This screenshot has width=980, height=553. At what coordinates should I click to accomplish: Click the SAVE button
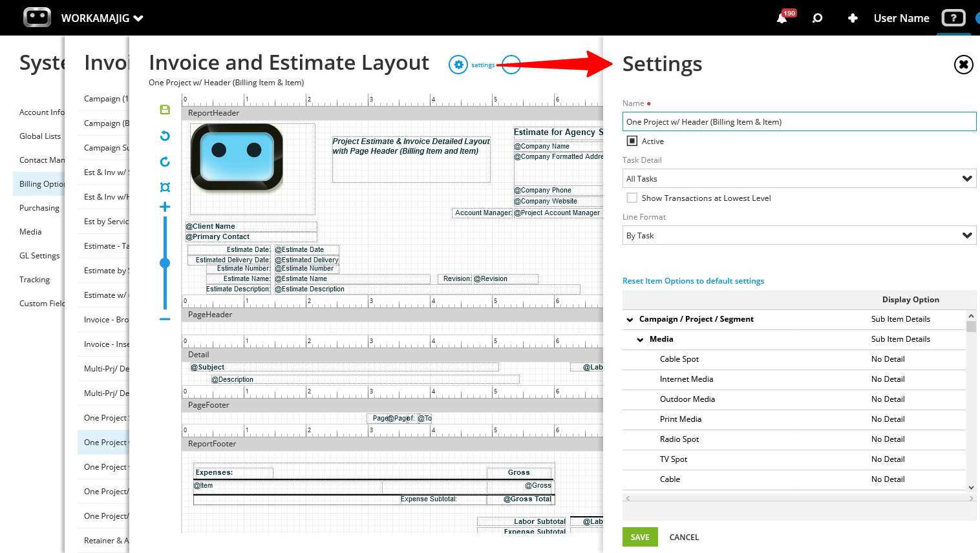640,537
